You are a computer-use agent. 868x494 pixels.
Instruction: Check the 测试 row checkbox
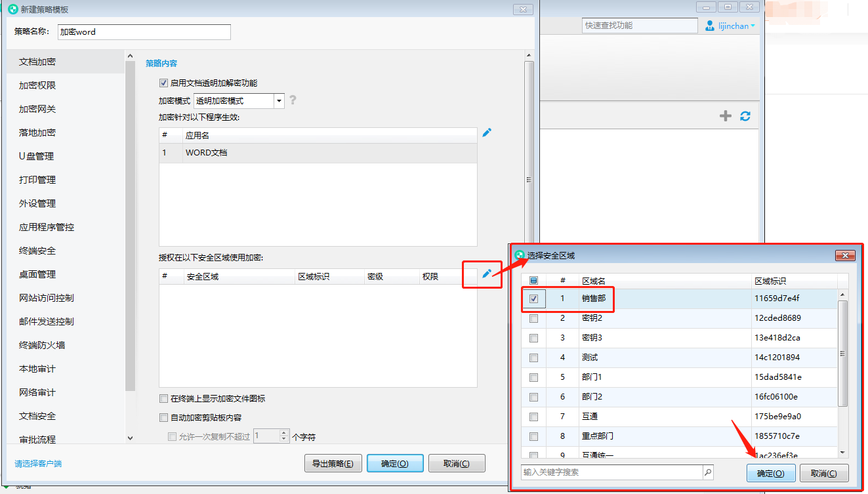(x=533, y=358)
